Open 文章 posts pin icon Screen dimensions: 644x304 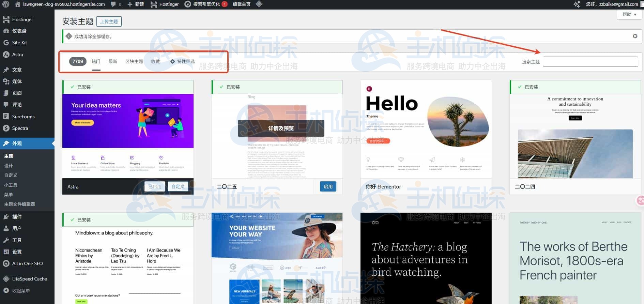click(6, 70)
